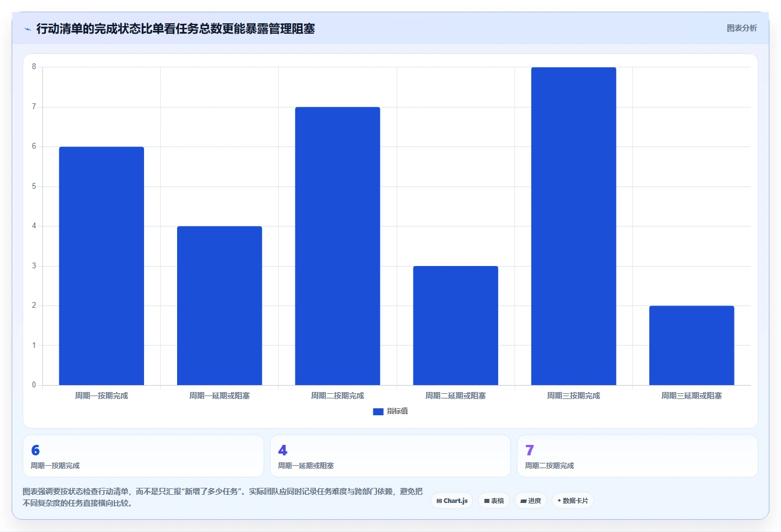Open the data card showing 6
Viewport: 781px width, 532px height.
click(x=143, y=456)
